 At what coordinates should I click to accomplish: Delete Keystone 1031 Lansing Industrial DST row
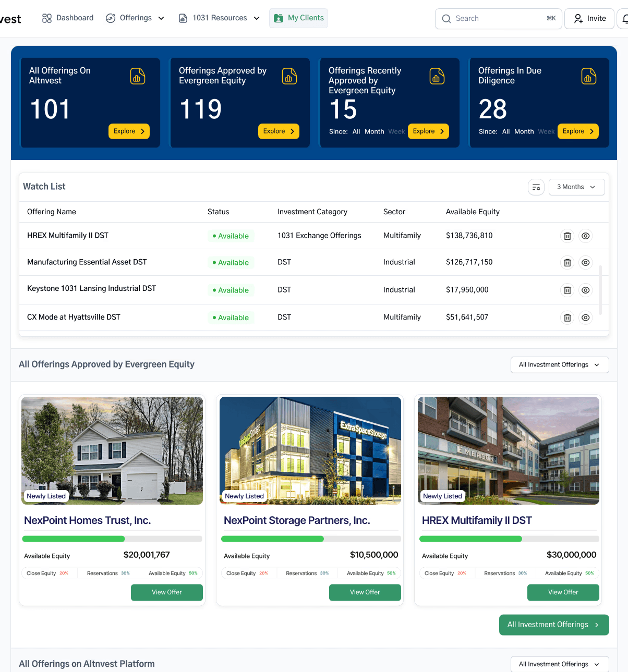click(x=567, y=290)
